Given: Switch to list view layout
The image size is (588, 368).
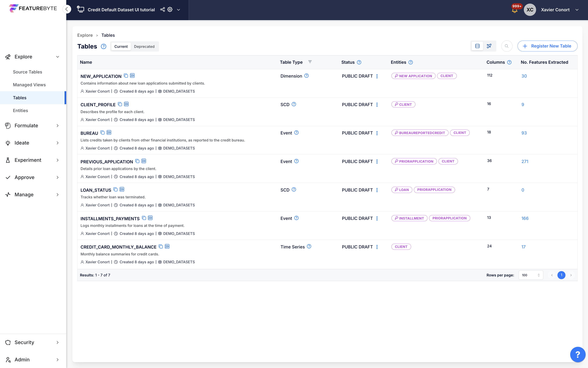Looking at the screenshot, I should tap(477, 46).
